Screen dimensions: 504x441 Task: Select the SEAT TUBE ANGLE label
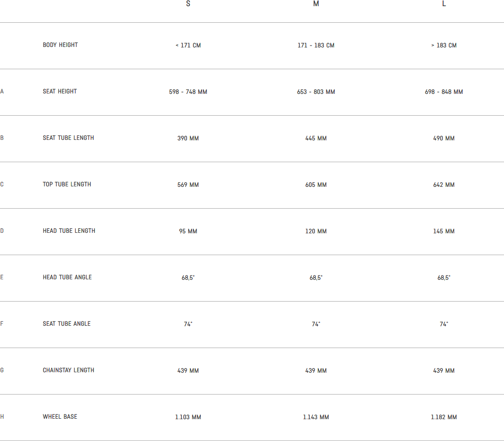(x=66, y=324)
